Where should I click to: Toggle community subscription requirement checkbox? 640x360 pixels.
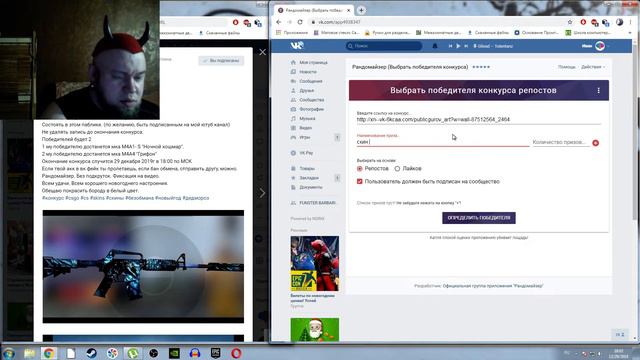[x=360, y=182]
